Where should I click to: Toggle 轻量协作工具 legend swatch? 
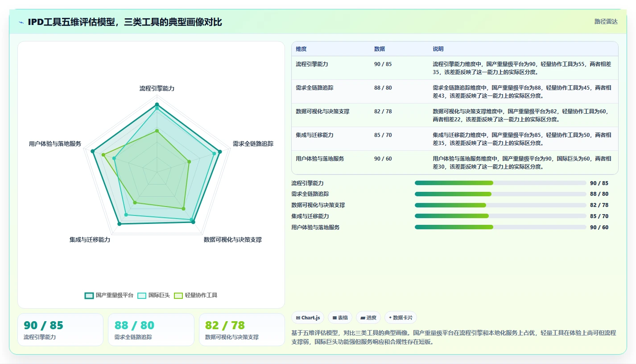pyautogui.click(x=178, y=295)
